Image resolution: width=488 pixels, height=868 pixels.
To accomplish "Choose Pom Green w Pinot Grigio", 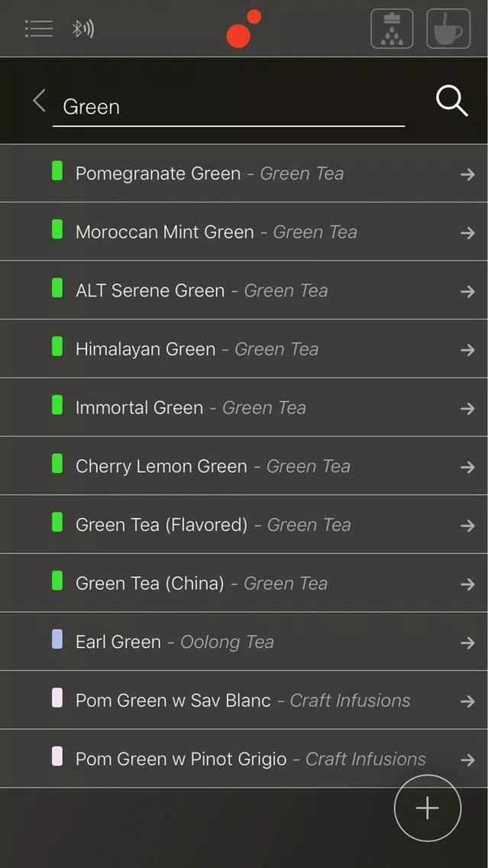I will point(244,759).
